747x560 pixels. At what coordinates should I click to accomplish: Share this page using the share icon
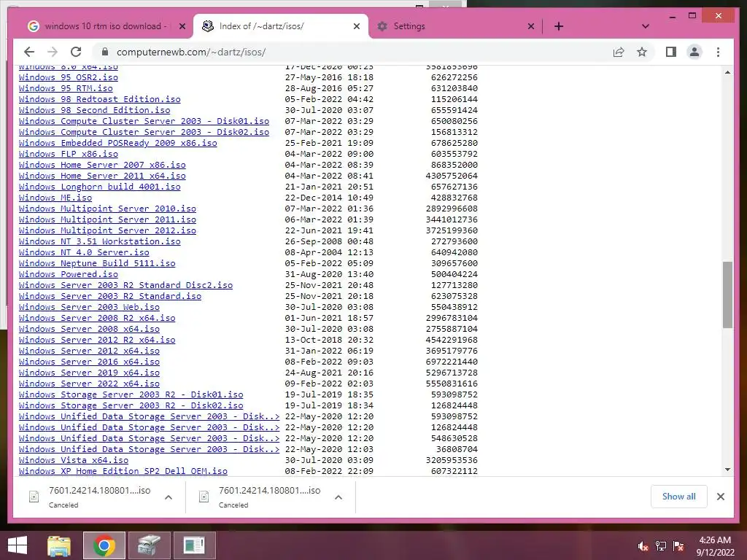pos(619,52)
